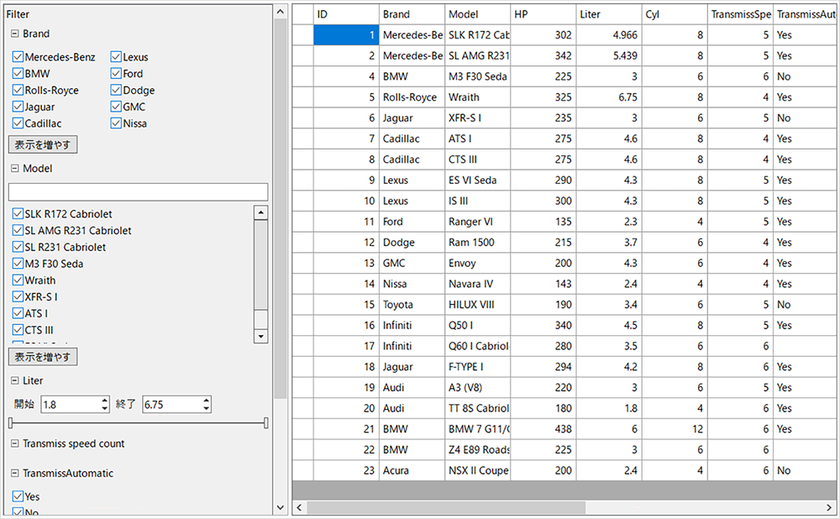Collapse the Transmiss speed count section
The height and width of the screenshot is (519, 840).
pos(15,443)
